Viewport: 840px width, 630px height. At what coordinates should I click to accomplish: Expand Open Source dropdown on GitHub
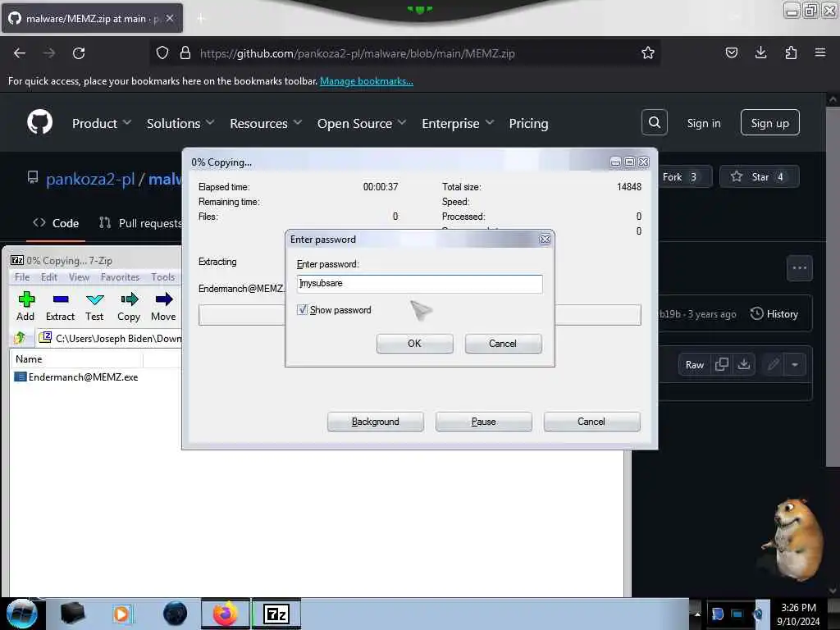pos(362,123)
